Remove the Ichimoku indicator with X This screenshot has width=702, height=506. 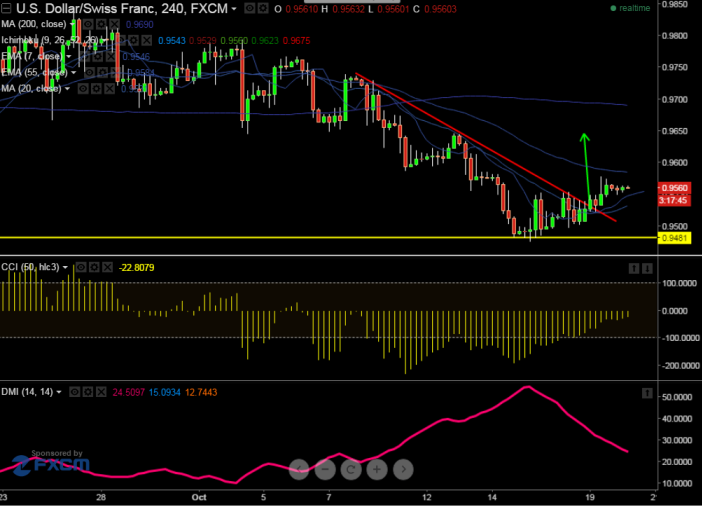click(x=147, y=40)
